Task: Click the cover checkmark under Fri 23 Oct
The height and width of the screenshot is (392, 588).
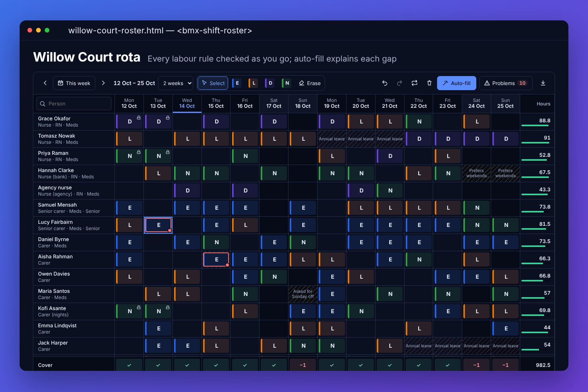Action: click(448, 365)
